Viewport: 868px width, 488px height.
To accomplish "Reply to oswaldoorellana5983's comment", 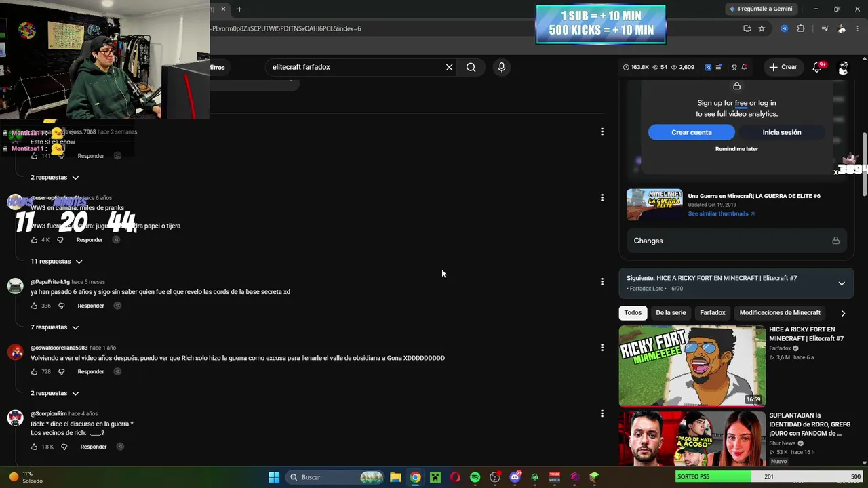I will point(91,371).
